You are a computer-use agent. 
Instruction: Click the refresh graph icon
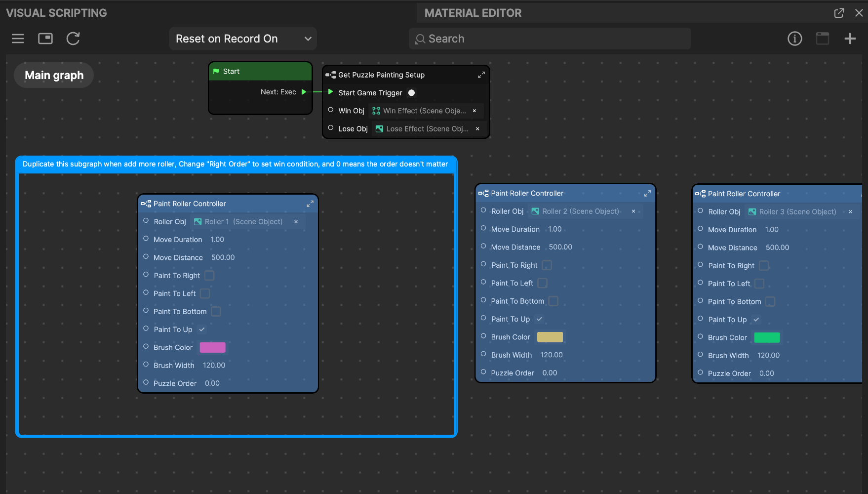(x=73, y=39)
